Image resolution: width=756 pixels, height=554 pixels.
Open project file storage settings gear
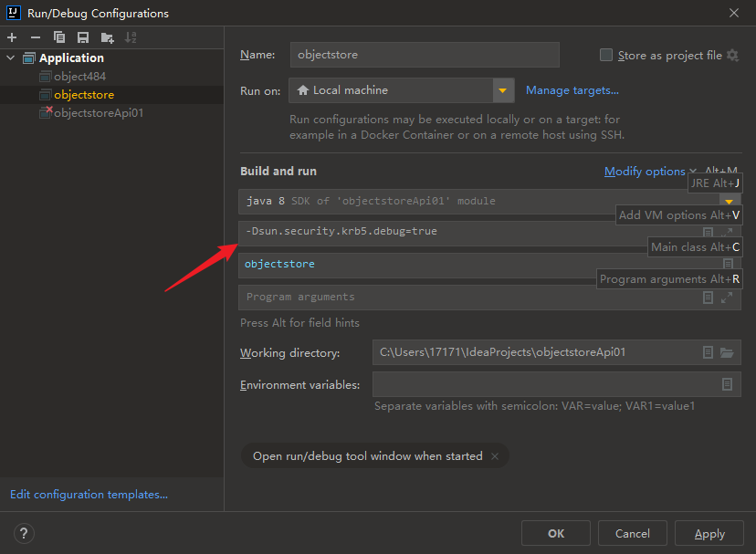[x=732, y=56]
